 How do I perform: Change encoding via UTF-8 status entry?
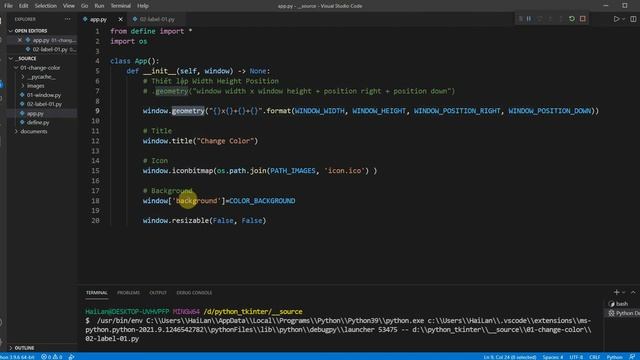click(x=576, y=357)
